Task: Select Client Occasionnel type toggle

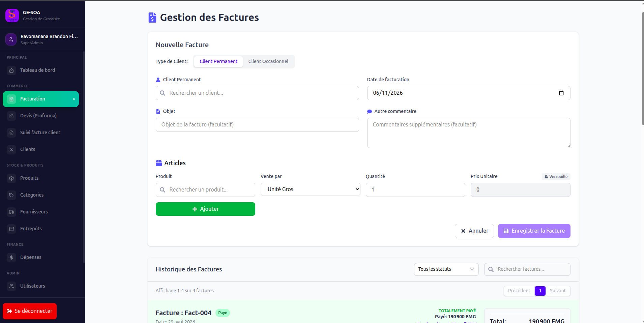Action: tap(268, 62)
